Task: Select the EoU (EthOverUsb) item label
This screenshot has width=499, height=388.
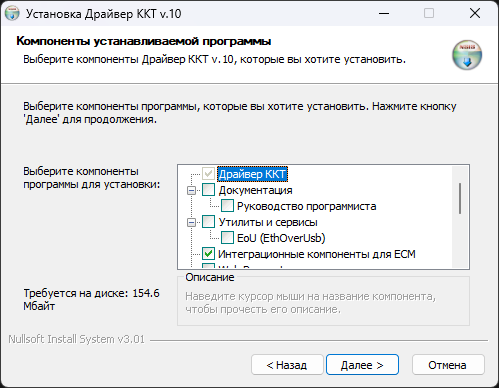Action: [x=281, y=238]
